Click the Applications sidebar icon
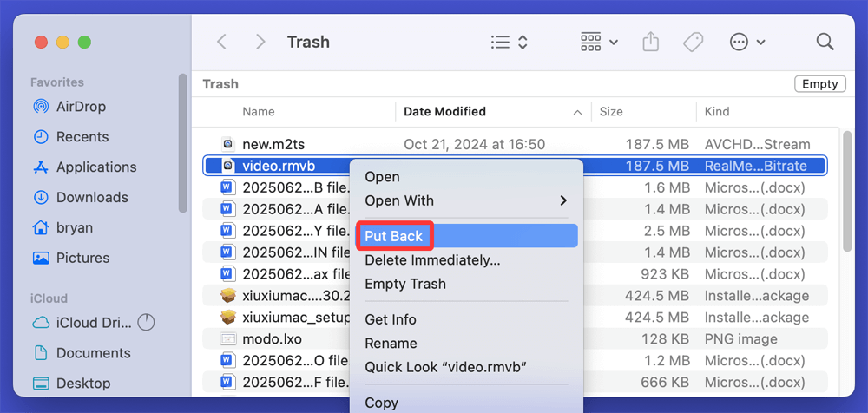This screenshot has height=413, width=868. [x=41, y=167]
